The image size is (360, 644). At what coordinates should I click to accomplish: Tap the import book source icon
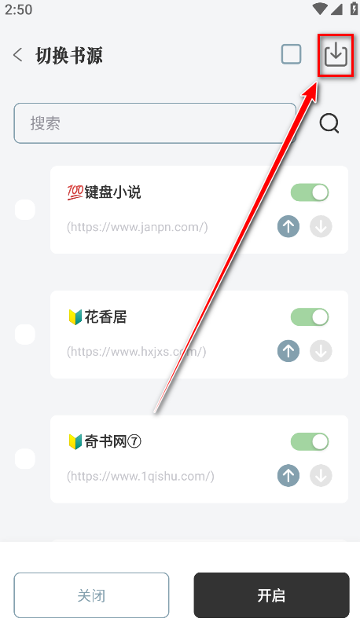pyautogui.click(x=336, y=55)
